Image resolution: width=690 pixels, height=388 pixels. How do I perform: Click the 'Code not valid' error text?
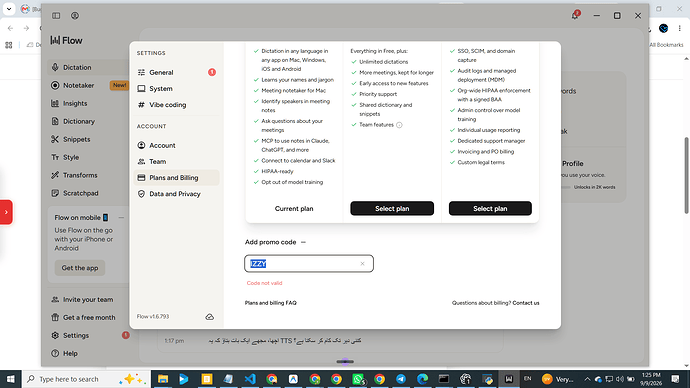click(x=264, y=283)
